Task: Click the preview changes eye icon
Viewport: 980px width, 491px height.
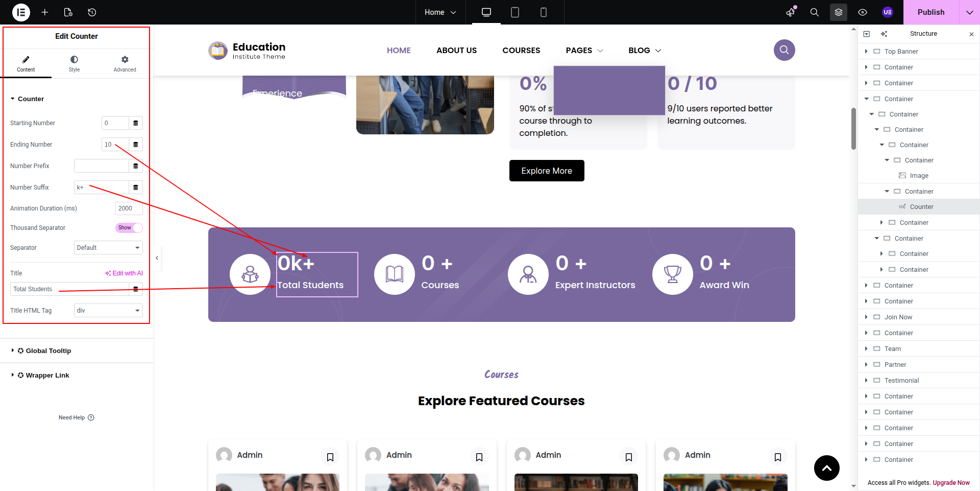Action: pos(863,12)
